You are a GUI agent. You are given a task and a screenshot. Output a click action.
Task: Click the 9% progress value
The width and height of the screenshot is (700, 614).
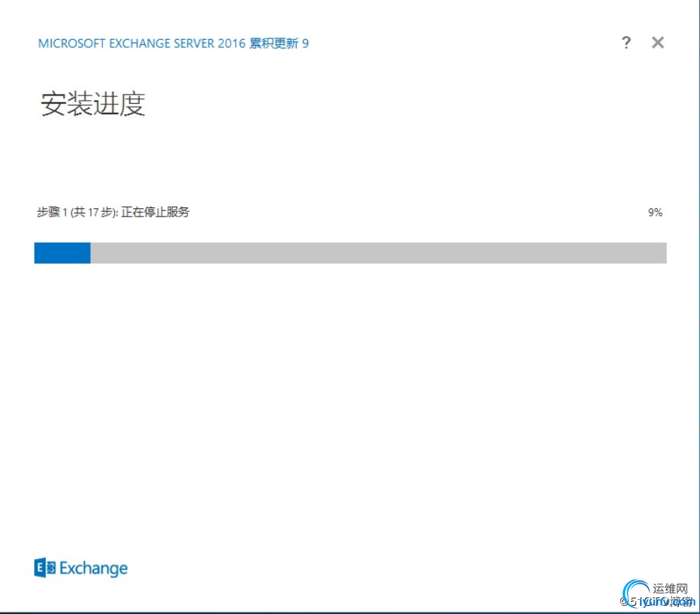click(656, 213)
